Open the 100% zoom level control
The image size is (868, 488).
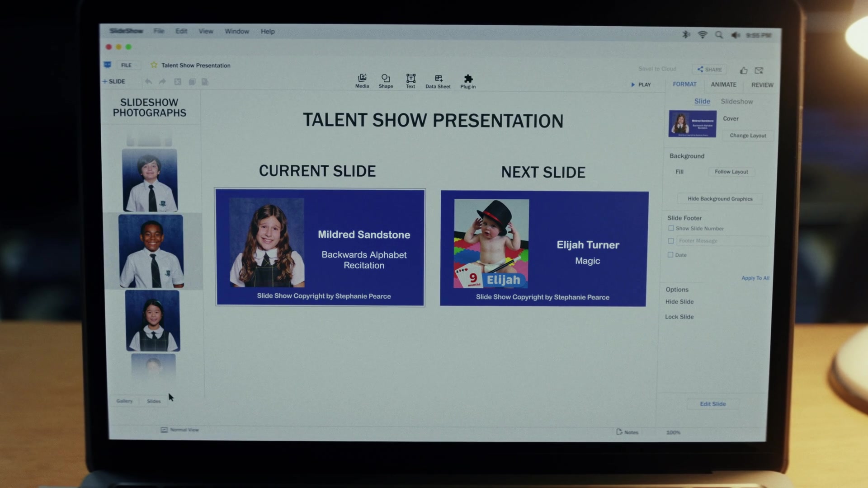[673, 432]
